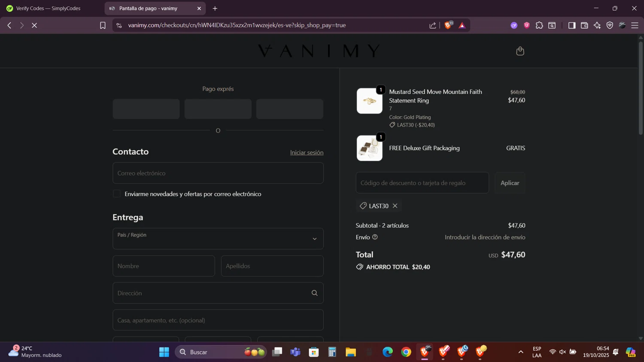The image size is (644, 362).
Task: Click the Aplicar discount button
Action: tap(510, 183)
